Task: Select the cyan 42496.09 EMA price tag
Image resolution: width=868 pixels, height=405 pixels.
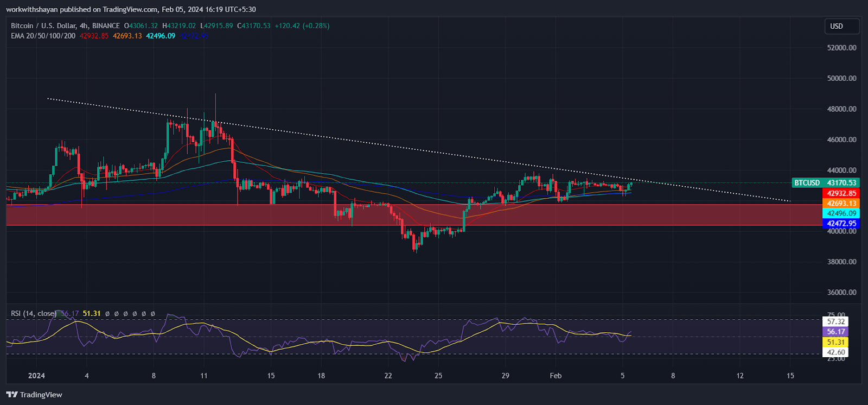Action: click(x=841, y=213)
